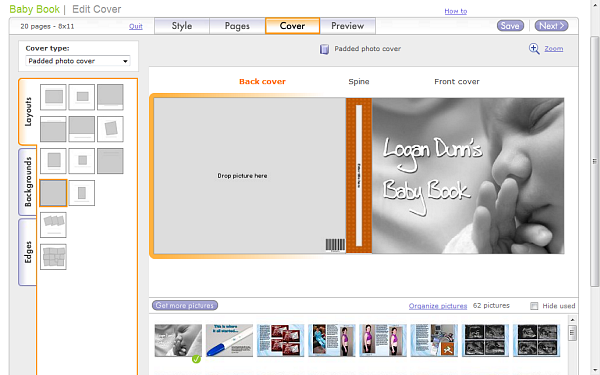This screenshot has width=600, height=375.
Task: Click the Get more pictures button
Action: click(185, 305)
